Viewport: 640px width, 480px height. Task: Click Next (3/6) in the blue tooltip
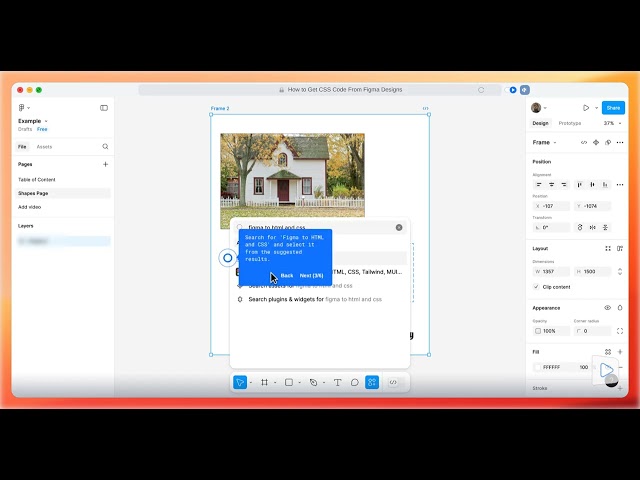311,276
